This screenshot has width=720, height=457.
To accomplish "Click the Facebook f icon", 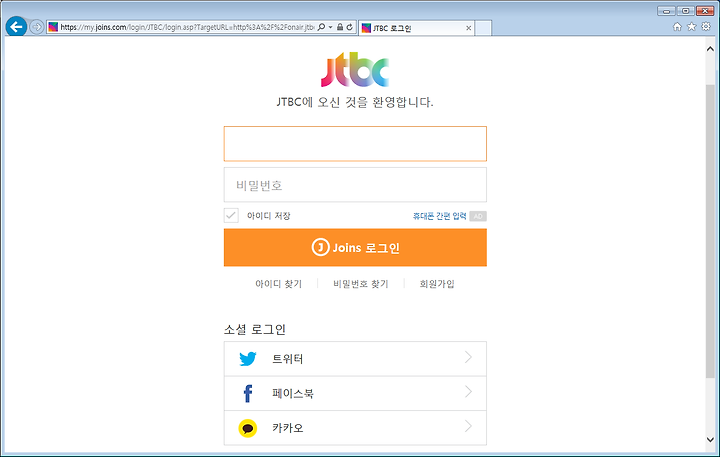I will [x=248, y=394].
